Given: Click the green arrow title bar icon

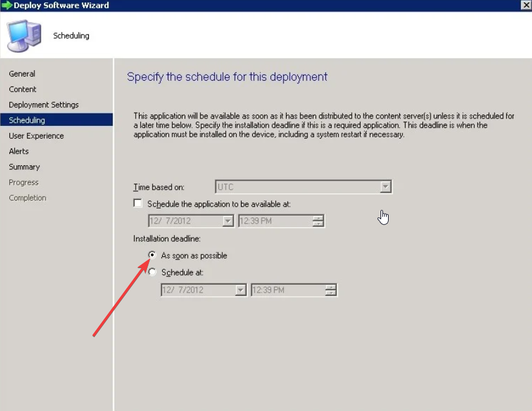Looking at the screenshot, I should [7, 6].
